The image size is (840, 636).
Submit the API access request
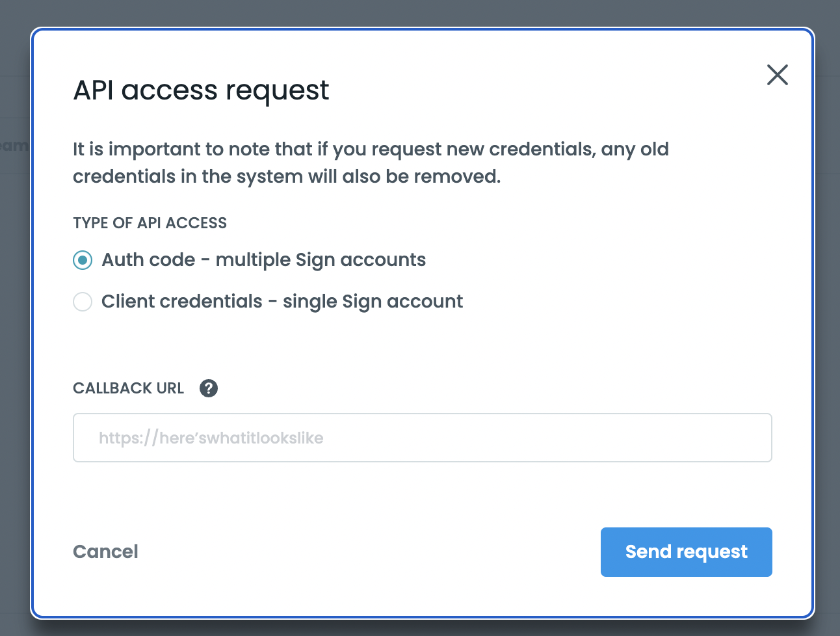click(686, 552)
